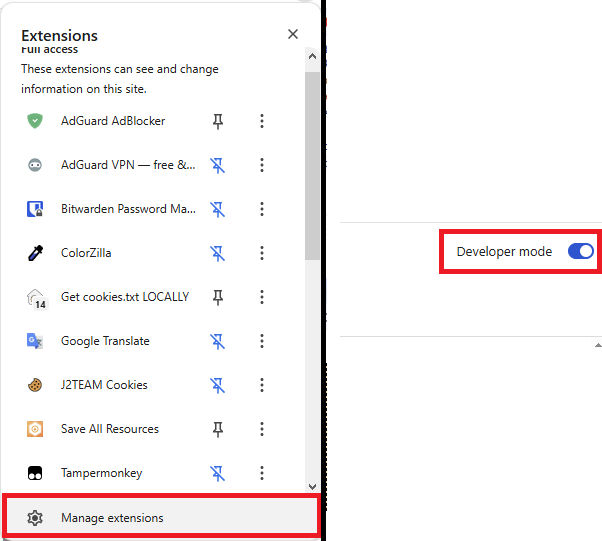Image resolution: width=602 pixels, height=541 pixels.
Task: Click the AdGuard VPN ninja icon
Action: tap(35, 165)
